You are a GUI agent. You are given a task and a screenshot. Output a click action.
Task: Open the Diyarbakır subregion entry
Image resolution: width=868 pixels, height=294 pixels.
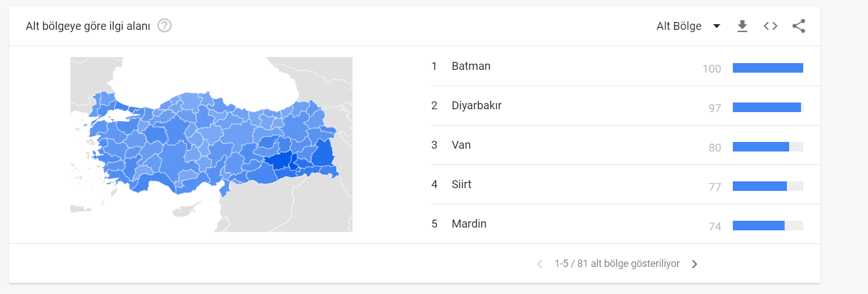(477, 105)
